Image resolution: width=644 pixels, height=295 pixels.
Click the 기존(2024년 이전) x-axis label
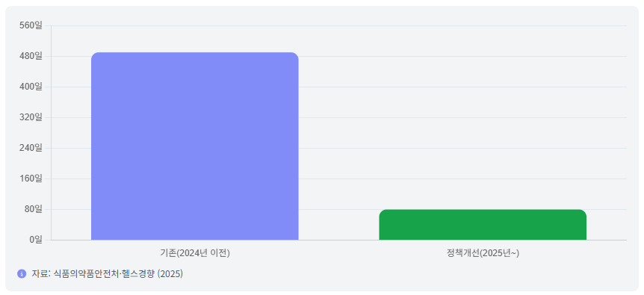tap(195, 253)
